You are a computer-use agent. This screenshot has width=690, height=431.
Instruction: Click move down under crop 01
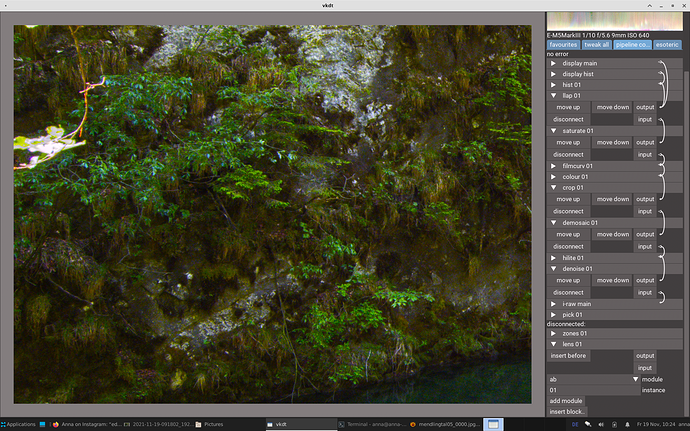[613, 199]
